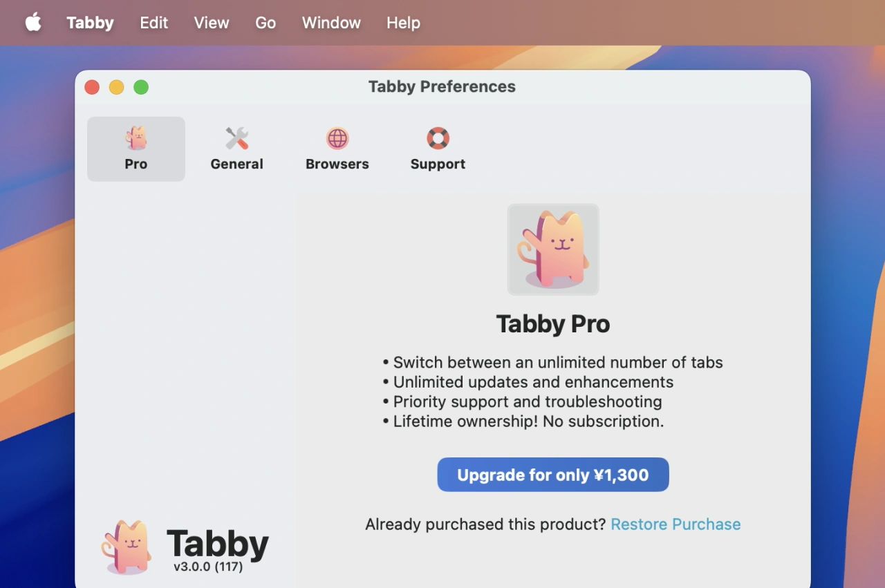Click the Tabby Preferences window title
Image resolution: width=885 pixels, height=588 pixels.
tap(442, 86)
